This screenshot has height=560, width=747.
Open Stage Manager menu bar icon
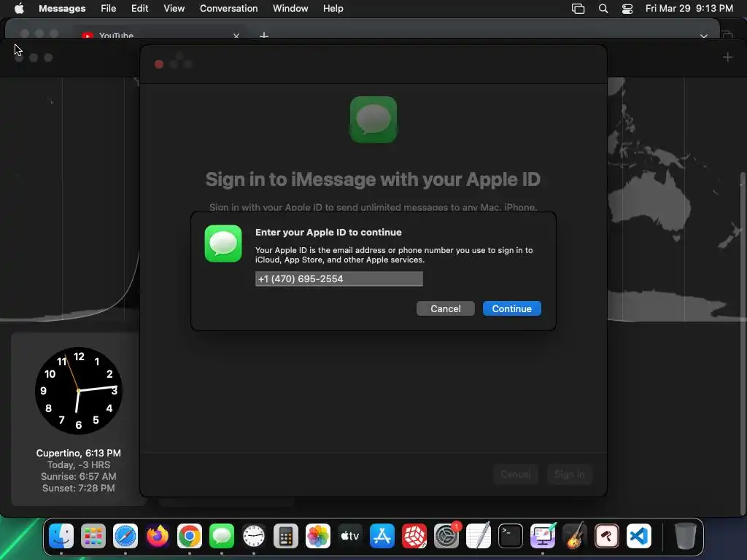(x=578, y=9)
